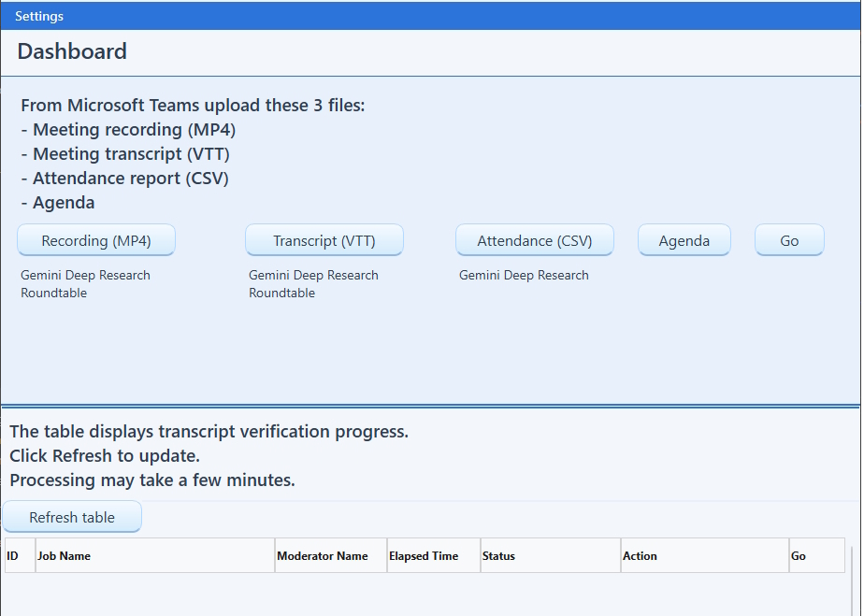
Task: Click the Go column header in table
Action: (x=817, y=555)
